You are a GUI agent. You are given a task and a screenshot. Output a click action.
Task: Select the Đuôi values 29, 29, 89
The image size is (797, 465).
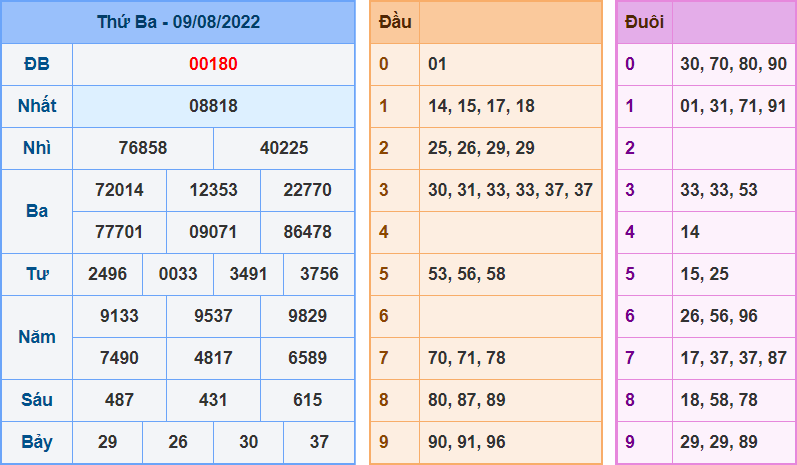coord(719,442)
